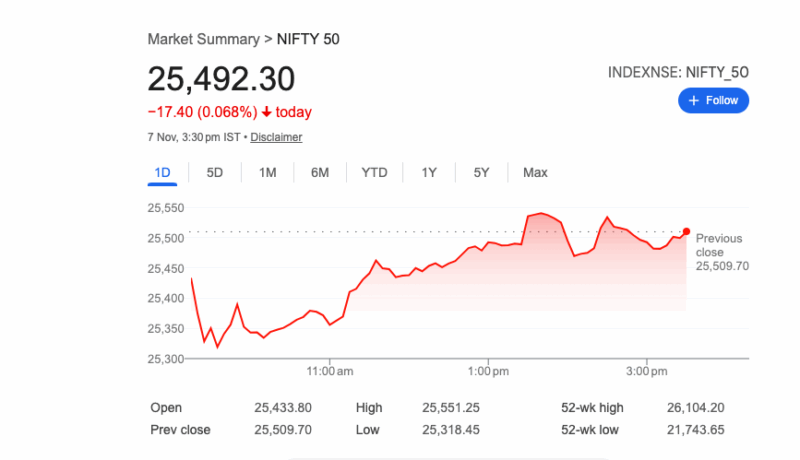Switch to the 1M chart tab
The width and height of the screenshot is (800, 460).
coord(267,173)
